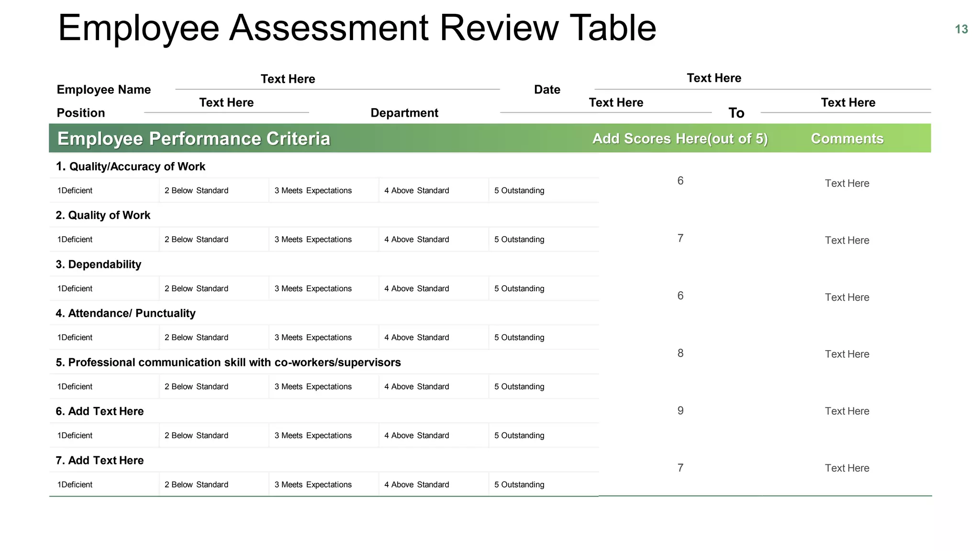Select '7. Add Text Here' heading

pyautogui.click(x=100, y=461)
